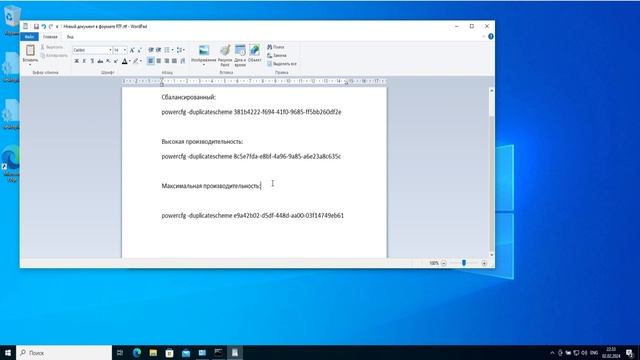Image resolution: width=640 pixels, height=360 pixels.
Task: Toggle bold formatting (Ж)
Action: pyautogui.click(x=76, y=61)
